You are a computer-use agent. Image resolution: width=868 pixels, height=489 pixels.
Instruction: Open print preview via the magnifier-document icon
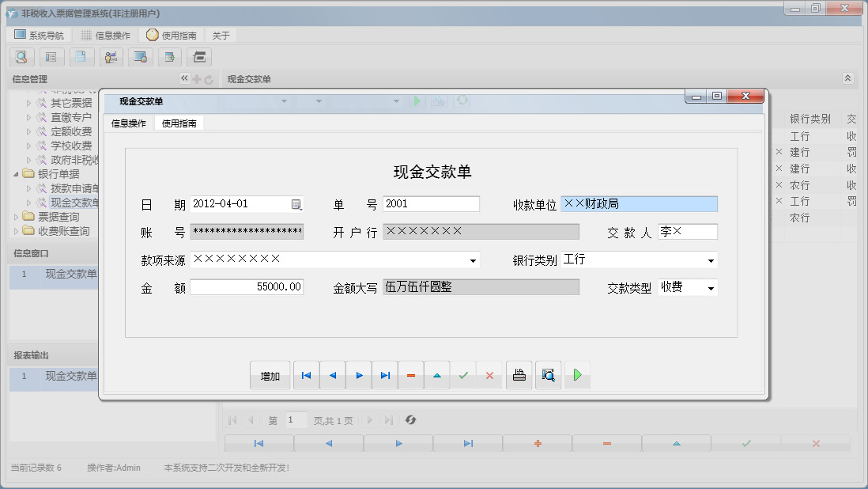click(548, 375)
